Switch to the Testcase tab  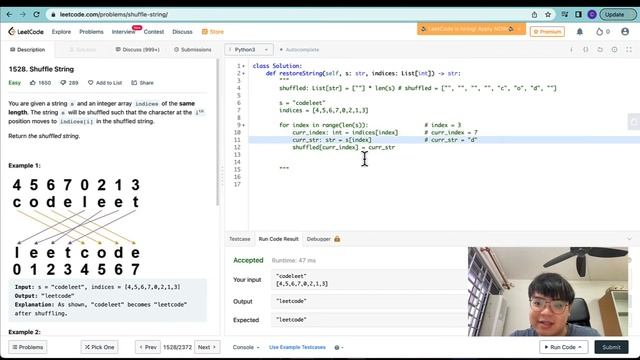240,239
